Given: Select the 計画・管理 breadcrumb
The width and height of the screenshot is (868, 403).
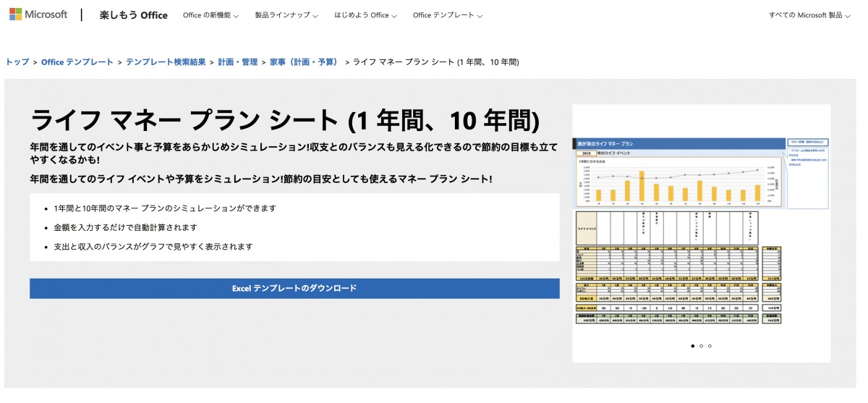Looking at the screenshot, I should click(237, 62).
